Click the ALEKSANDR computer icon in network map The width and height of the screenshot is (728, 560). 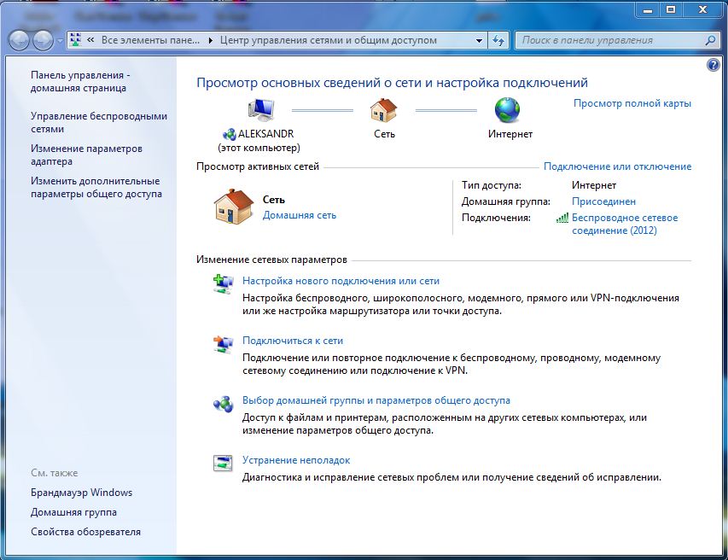(x=259, y=110)
